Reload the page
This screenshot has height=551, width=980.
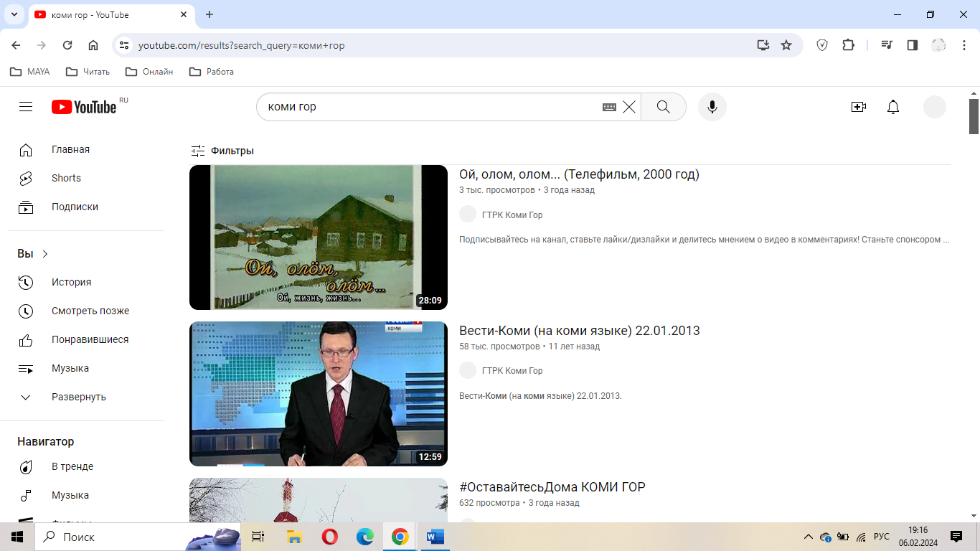[x=67, y=45]
